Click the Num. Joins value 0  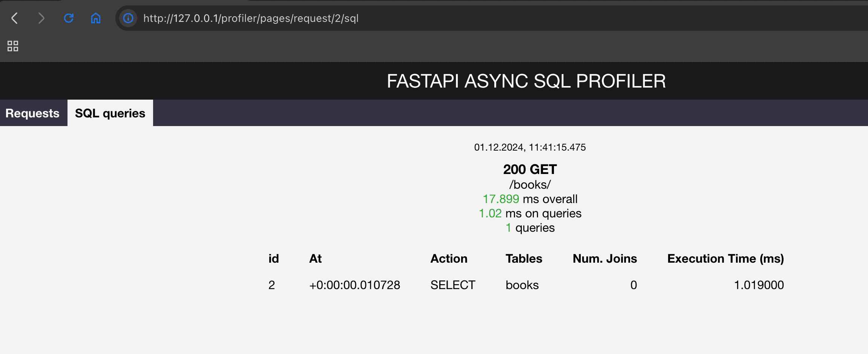634,285
